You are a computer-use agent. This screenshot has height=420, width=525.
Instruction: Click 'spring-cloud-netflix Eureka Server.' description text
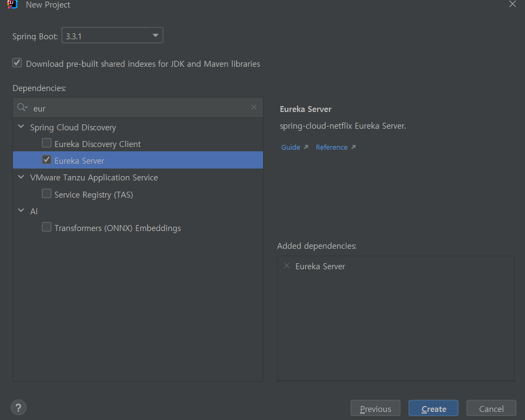click(343, 126)
